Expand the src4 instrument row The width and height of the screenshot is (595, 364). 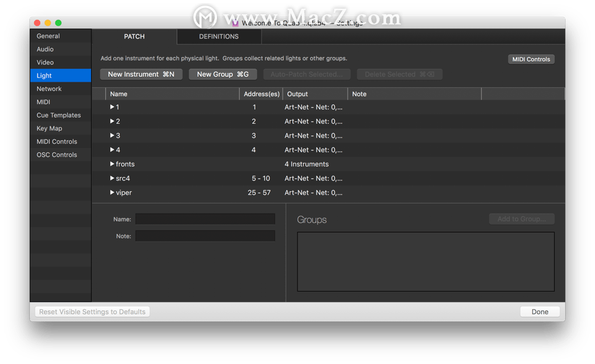coord(112,178)
